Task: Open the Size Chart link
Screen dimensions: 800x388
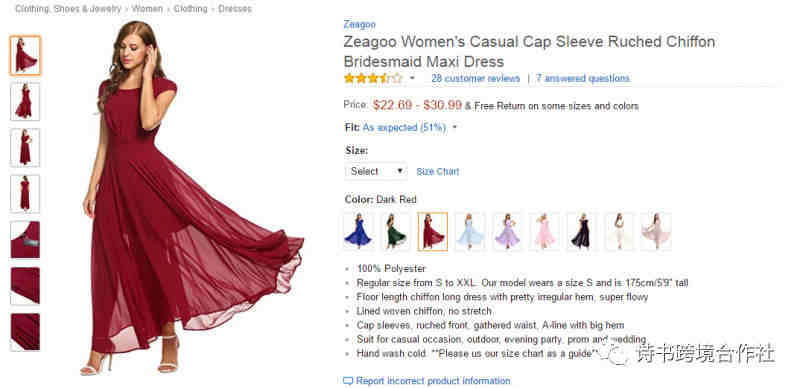Action: [438, 172]
